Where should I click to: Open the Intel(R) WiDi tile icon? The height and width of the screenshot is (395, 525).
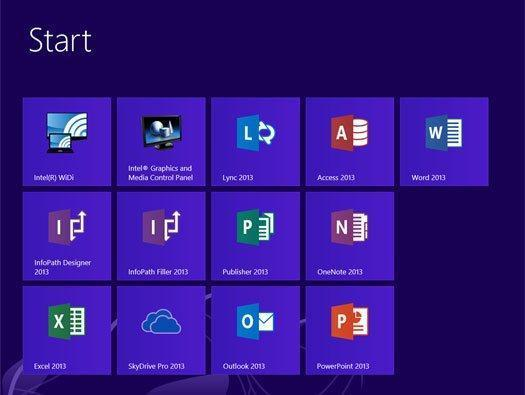(67, 133)
